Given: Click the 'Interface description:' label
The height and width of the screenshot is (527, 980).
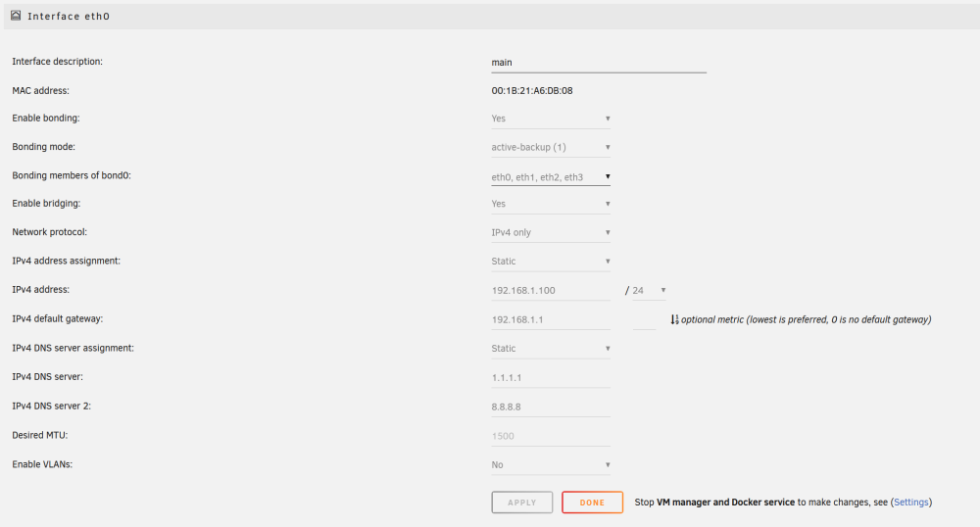Looking at the screenshot, I should (58, 61).
